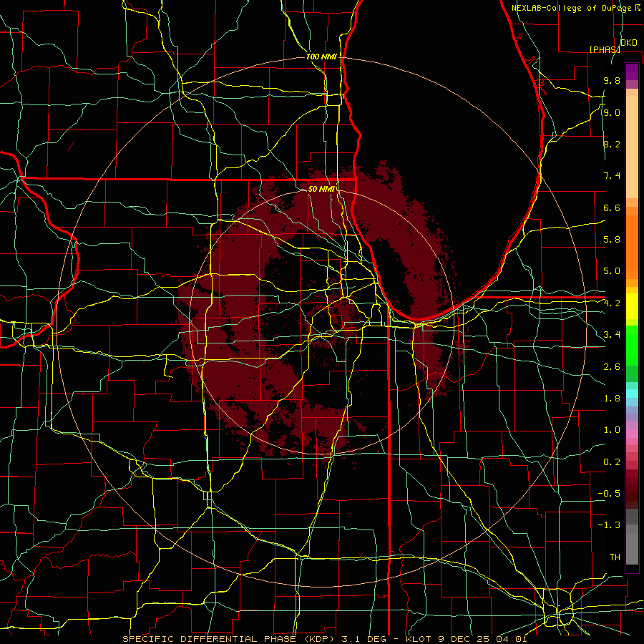Click the 7.4 scale value

(612, 176)
